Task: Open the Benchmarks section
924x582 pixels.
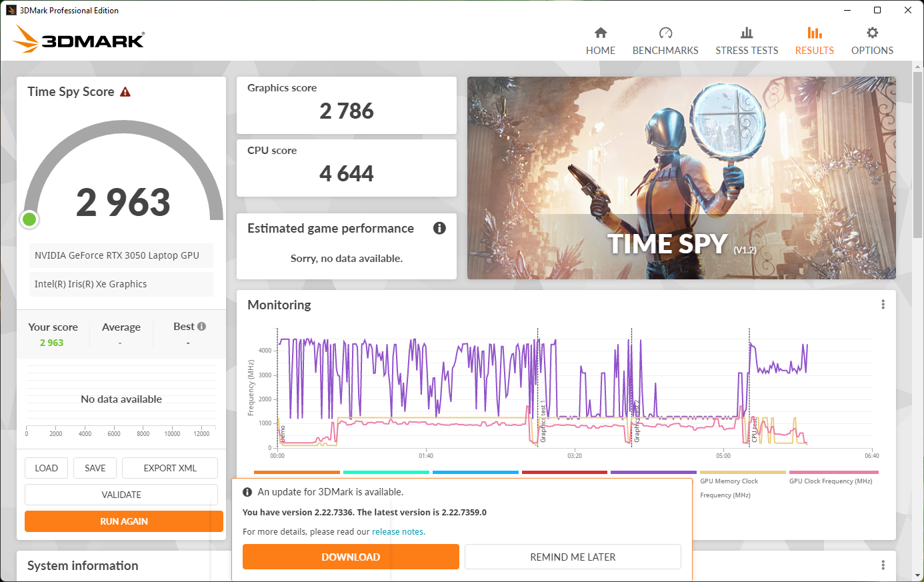Action: tap(665, 41)
